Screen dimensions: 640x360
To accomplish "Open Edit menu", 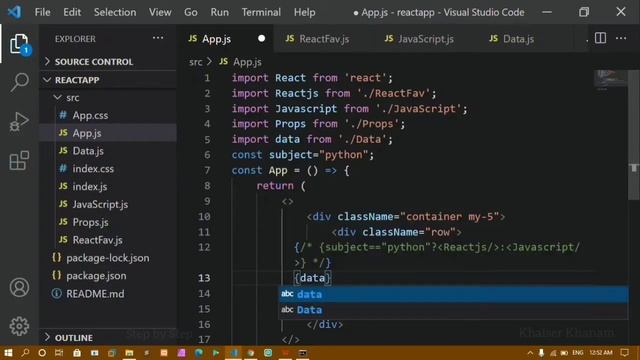I will [x=72, y=12].
